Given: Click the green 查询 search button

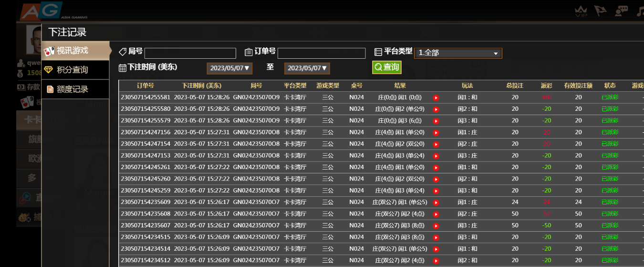Looking at the screenshot, I should 386,67.
